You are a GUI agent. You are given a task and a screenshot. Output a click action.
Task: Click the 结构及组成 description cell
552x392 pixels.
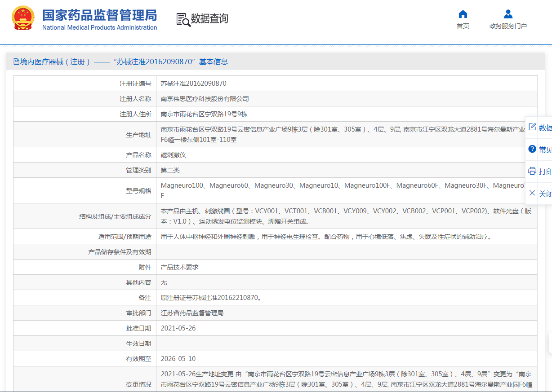click(347, 216)
